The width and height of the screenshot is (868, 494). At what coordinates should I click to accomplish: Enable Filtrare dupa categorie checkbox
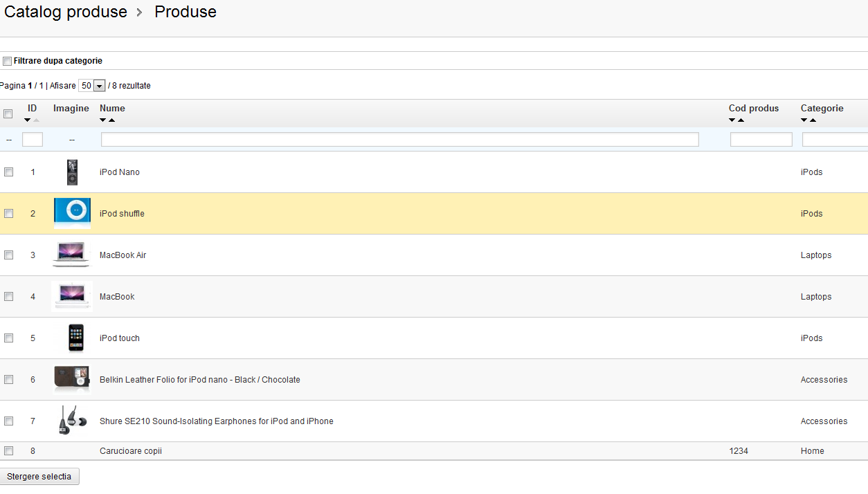pyautogui.click(x=8, y=61)
